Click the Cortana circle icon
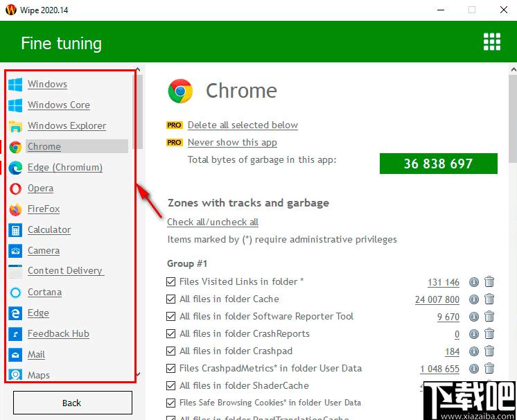 click(15, 292)
